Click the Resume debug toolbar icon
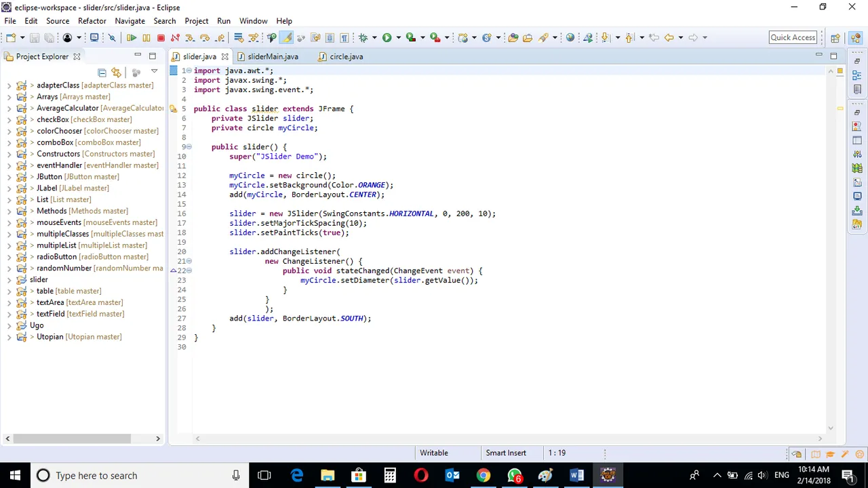 132,38
